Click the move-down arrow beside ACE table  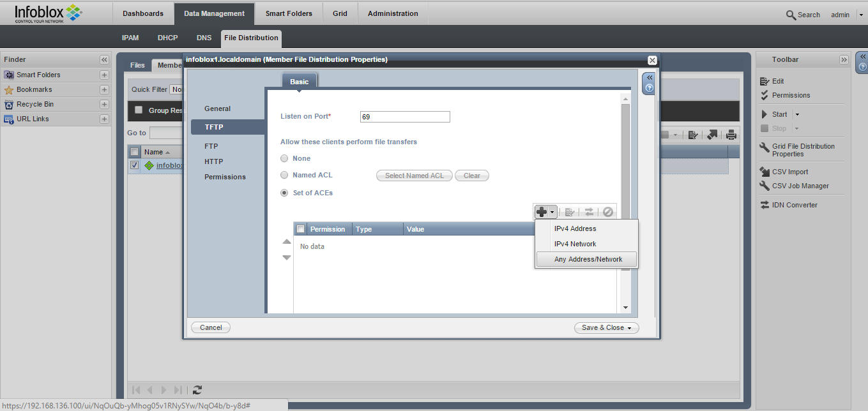(x=287, y=257)
